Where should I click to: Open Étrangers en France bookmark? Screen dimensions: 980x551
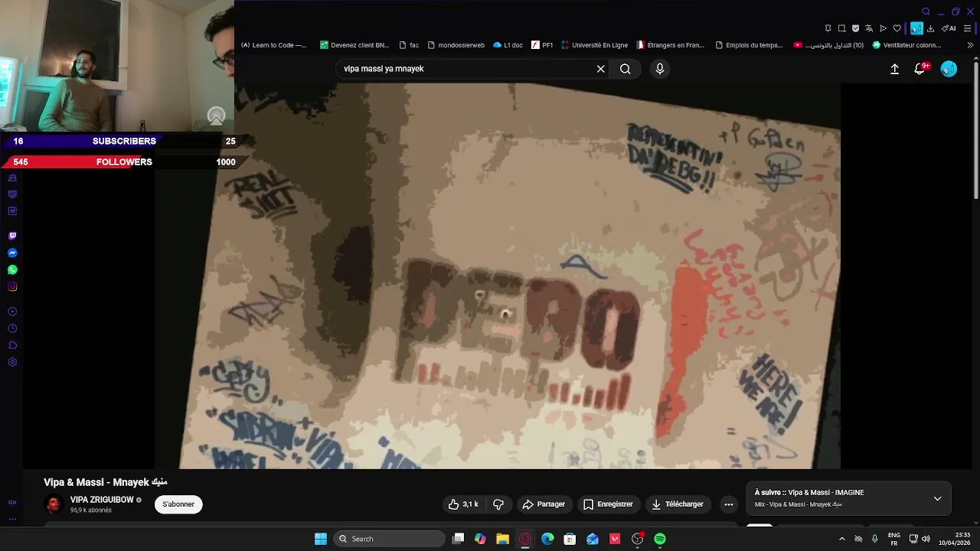pyautogui.click(x=671, y=45)
